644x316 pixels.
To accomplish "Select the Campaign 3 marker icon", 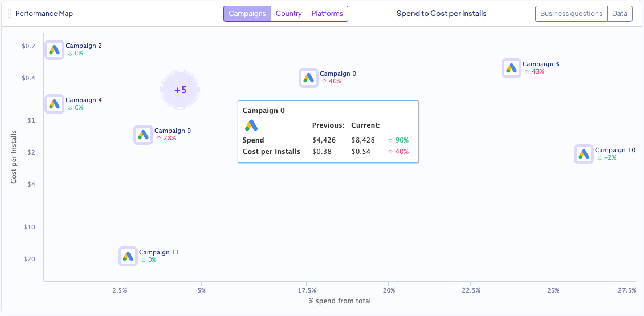I will click(511, 68).
